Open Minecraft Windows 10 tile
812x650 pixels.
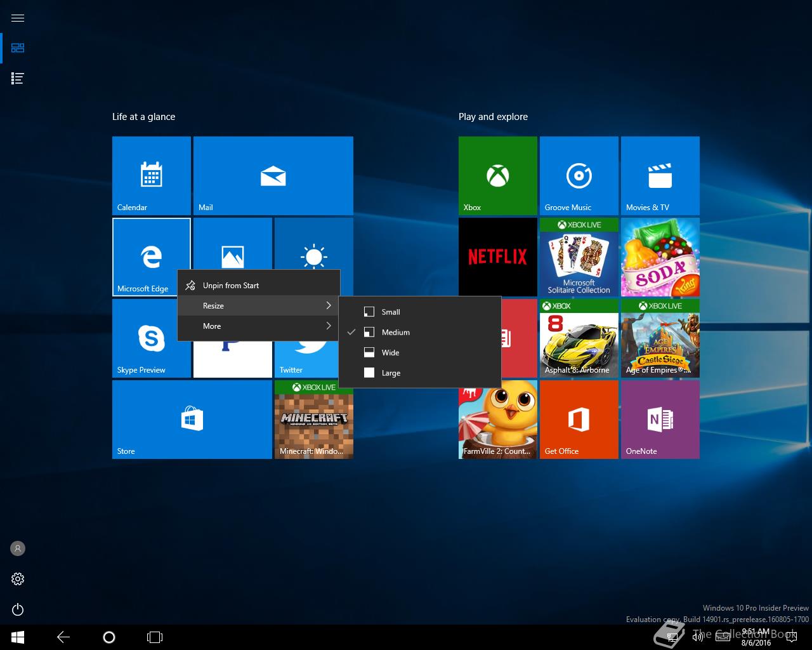tap(314, 420)
